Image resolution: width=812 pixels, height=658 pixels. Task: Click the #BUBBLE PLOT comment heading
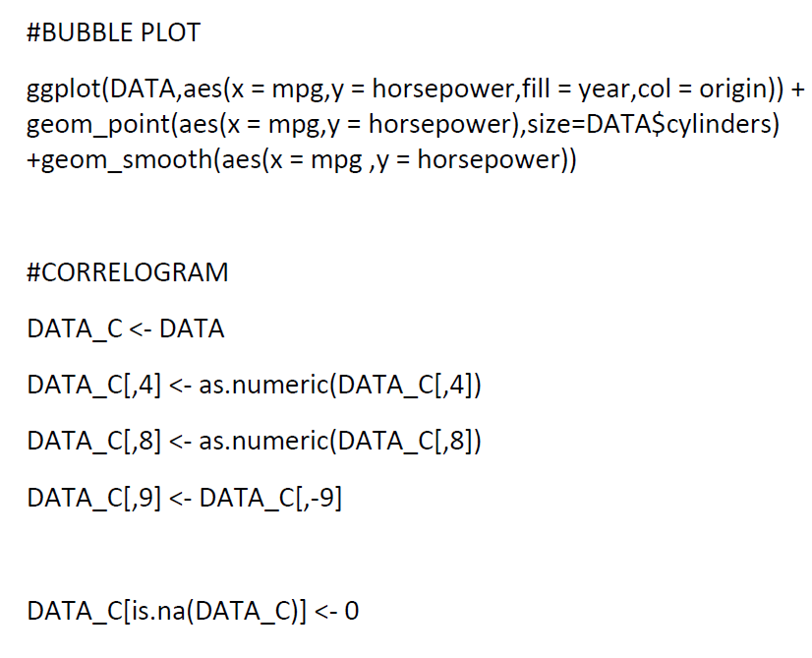coord(113,32)
